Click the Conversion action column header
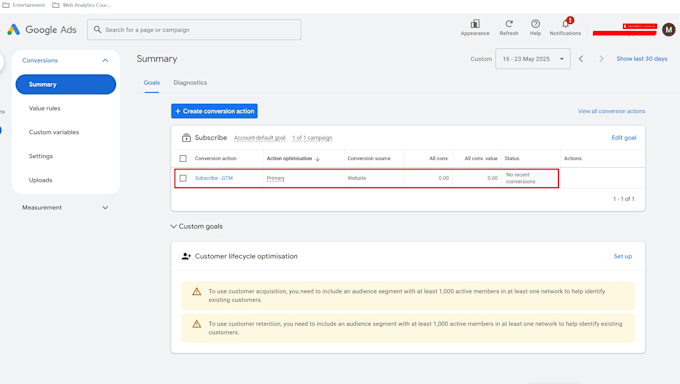 coord(216,159)
